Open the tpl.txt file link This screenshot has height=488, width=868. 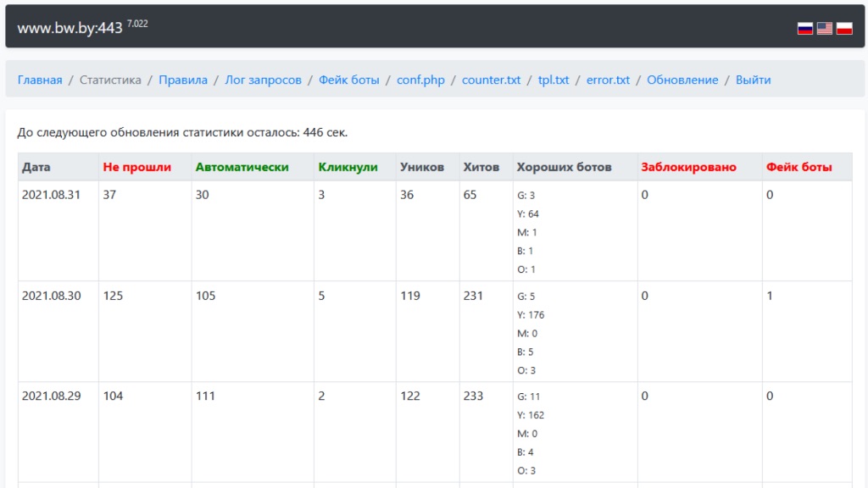pos(554,80)
